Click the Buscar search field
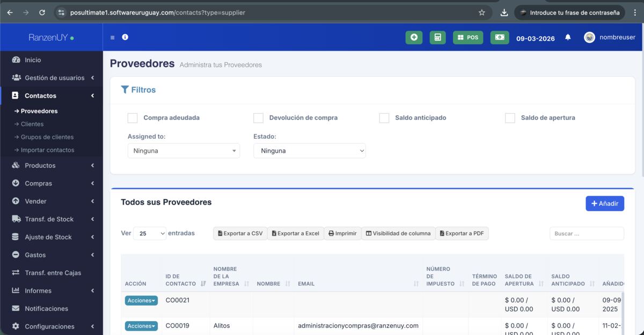This screenshot has width=644, height=335. point(586,234)
